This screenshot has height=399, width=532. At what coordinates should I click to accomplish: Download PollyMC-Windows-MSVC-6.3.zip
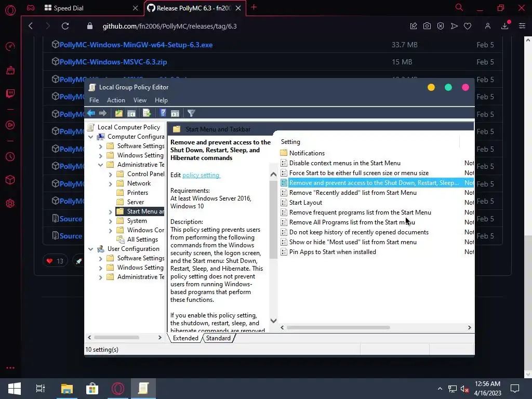pyautogui.click(x=113, y=62)
